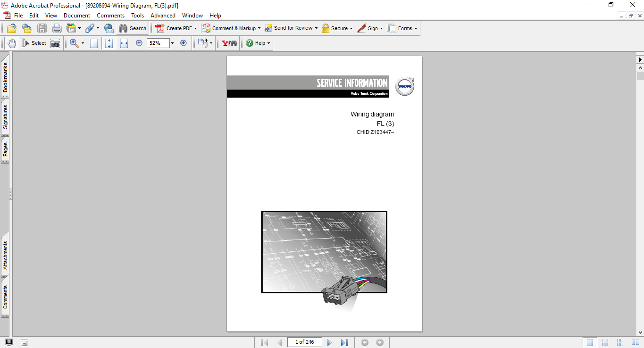644x348 pixels.
Task: Open the Bookmarks side panel tab
Action: coord(5,77)
